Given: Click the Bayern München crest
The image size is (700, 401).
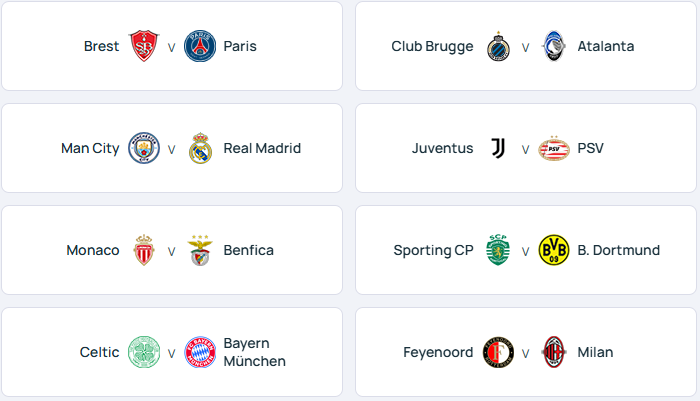Looking at the screenshot, I should click(x=200, y=352).
